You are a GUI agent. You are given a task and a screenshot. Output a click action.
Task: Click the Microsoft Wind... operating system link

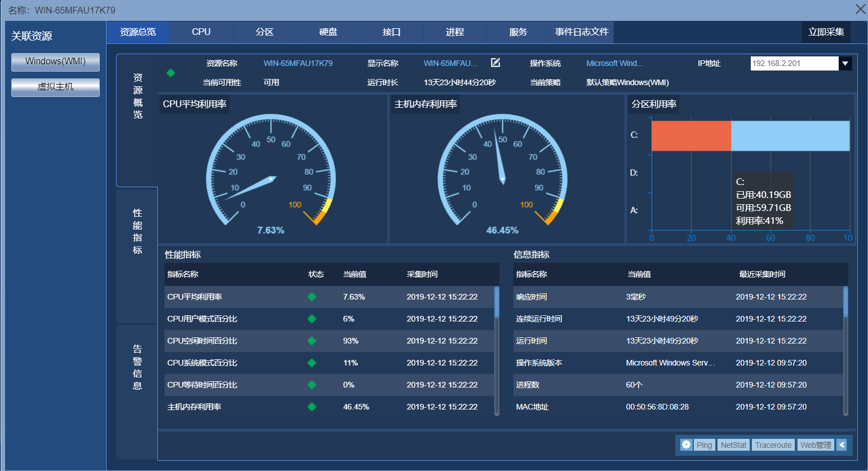[614, 63]
